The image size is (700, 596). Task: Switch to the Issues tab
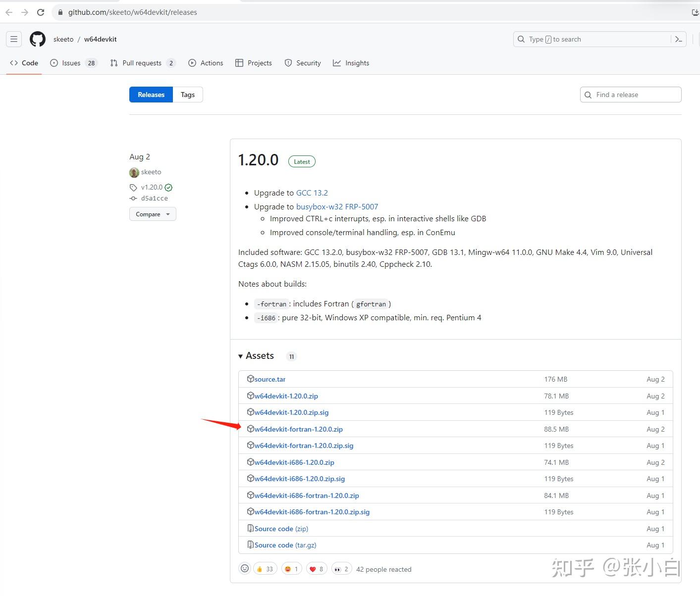(70, 63)
